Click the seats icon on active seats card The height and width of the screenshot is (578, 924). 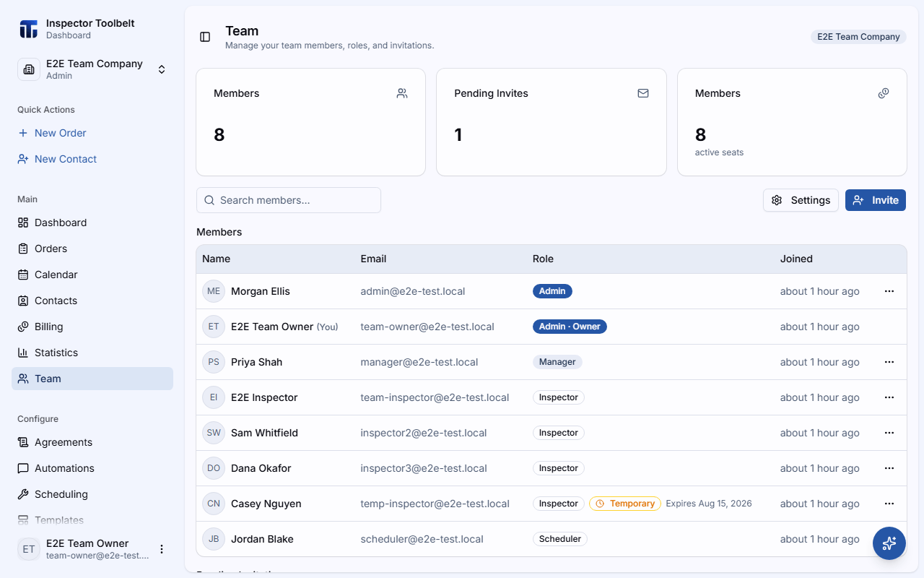[884, 93]
